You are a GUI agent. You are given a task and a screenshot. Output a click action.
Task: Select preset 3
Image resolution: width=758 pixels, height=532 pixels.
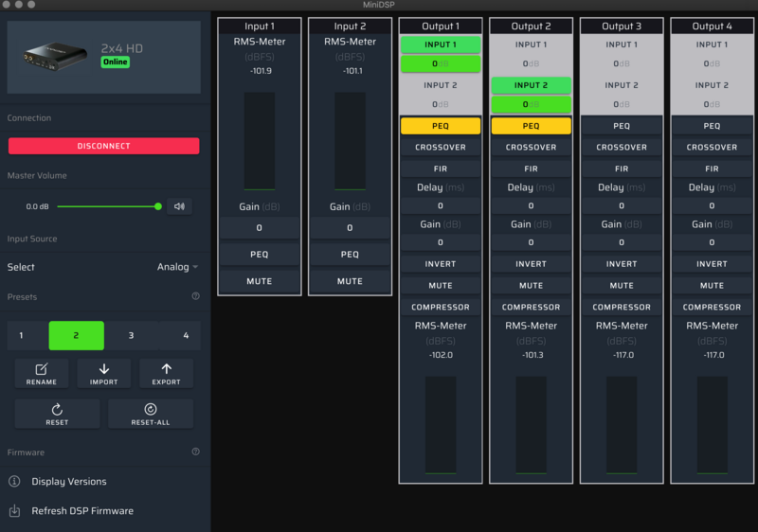point(132,336)
